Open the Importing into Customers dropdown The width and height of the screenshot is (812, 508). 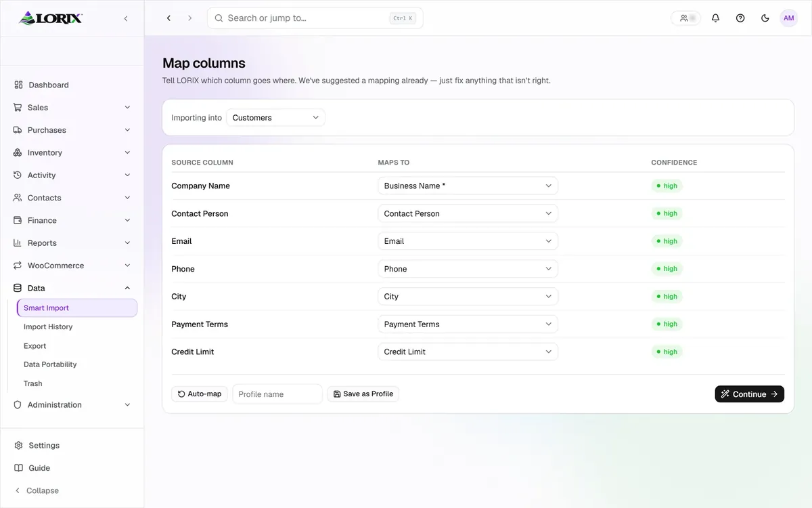point(275,117)
